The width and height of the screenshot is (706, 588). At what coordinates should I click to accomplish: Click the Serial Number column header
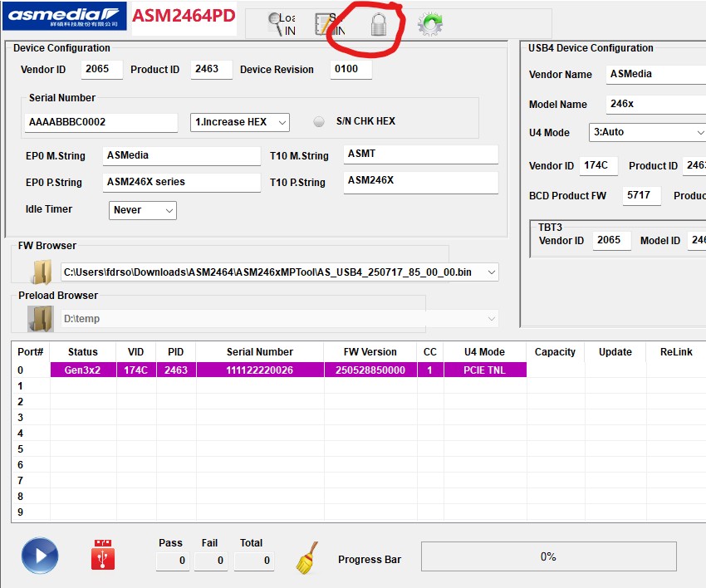(259, 352)
